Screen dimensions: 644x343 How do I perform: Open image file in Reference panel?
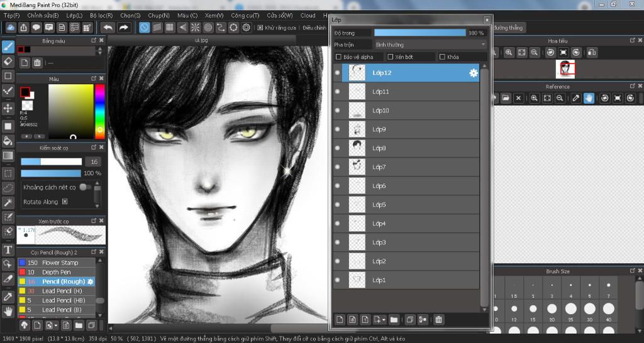[505, 98]
